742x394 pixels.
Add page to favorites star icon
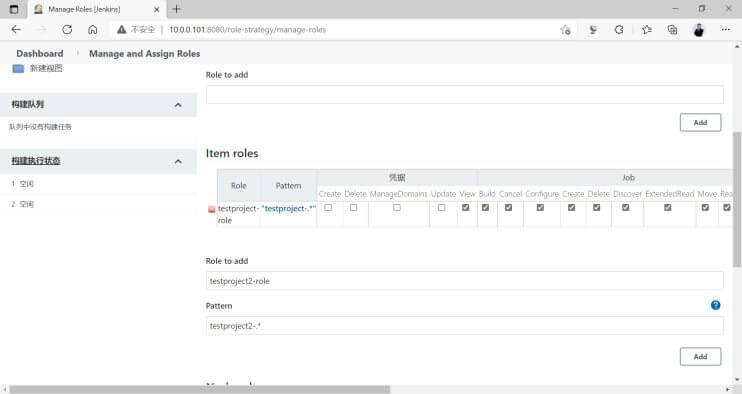pyautogui.click(x=565, y=30)
